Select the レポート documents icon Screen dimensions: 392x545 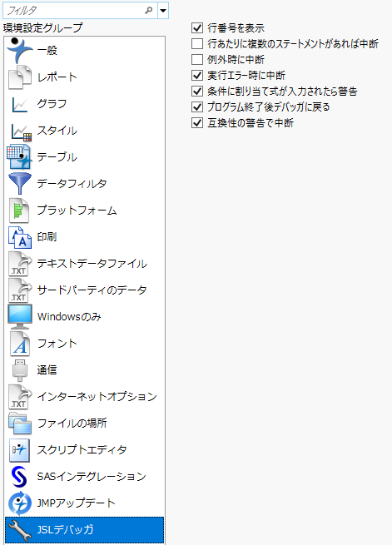coord(20,77)
